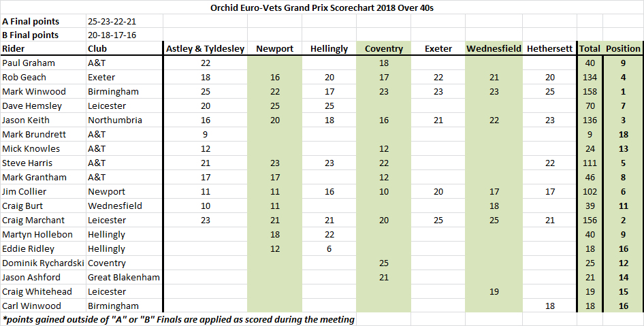The image size is (644, 326).
Task: Click the Hethersett column header
Action: [549, 49]
